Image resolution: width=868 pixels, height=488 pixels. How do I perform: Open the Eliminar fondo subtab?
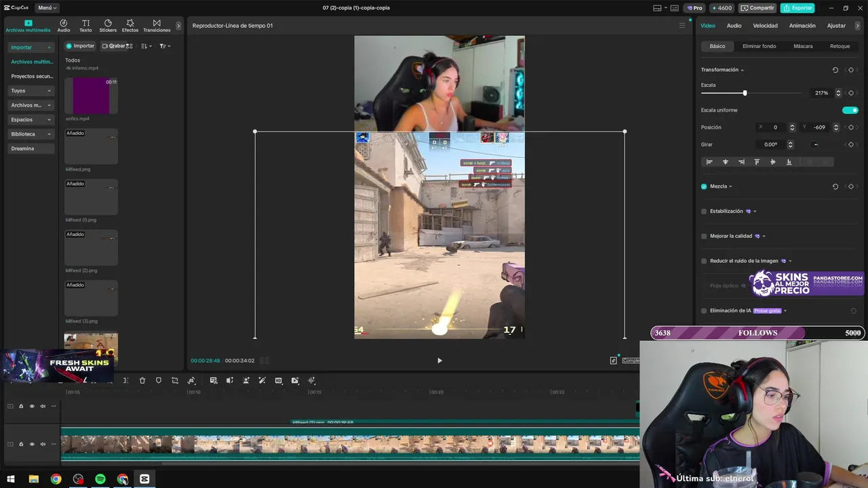(759, 46)
